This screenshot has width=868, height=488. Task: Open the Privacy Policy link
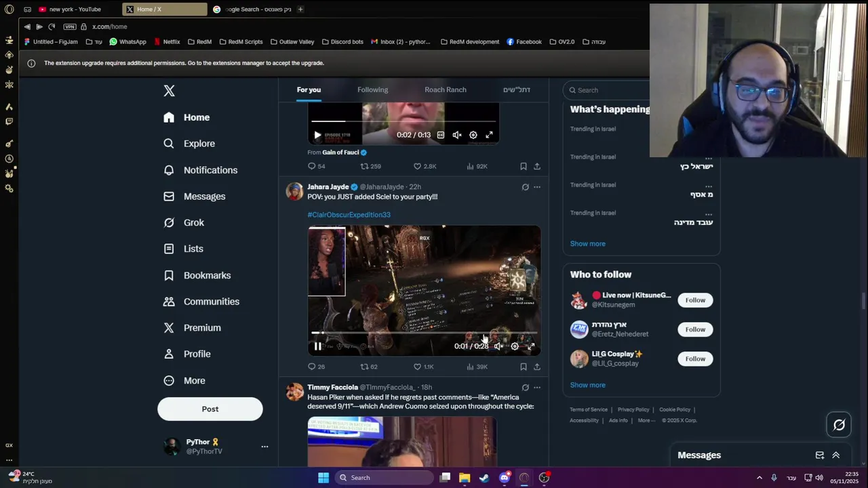pos(633,409)
